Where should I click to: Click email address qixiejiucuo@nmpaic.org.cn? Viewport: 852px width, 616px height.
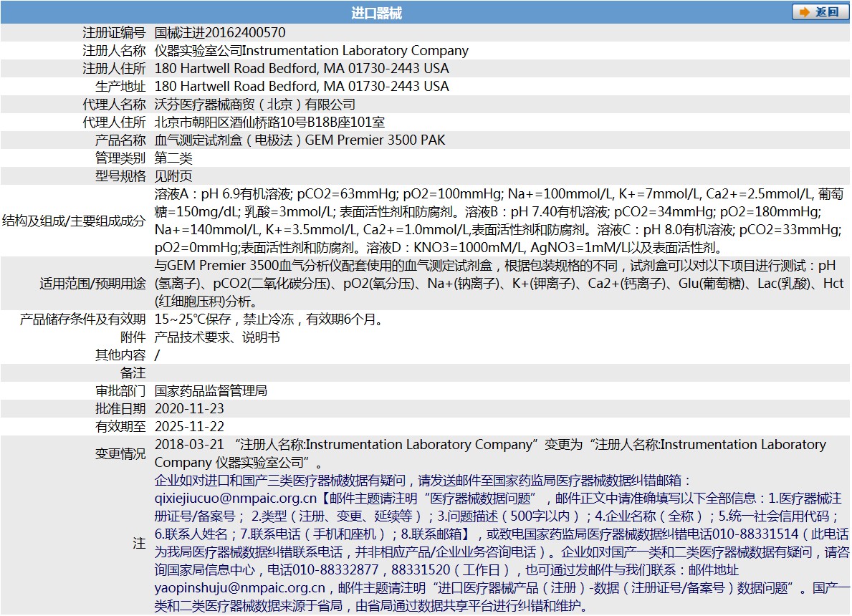[235, 499]
